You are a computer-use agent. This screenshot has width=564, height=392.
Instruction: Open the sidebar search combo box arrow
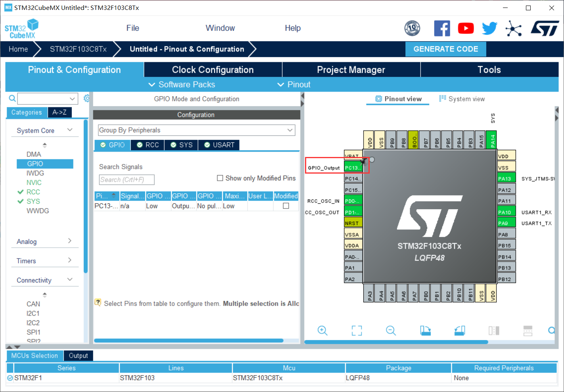pyautogui.click(x=72, y=99)
